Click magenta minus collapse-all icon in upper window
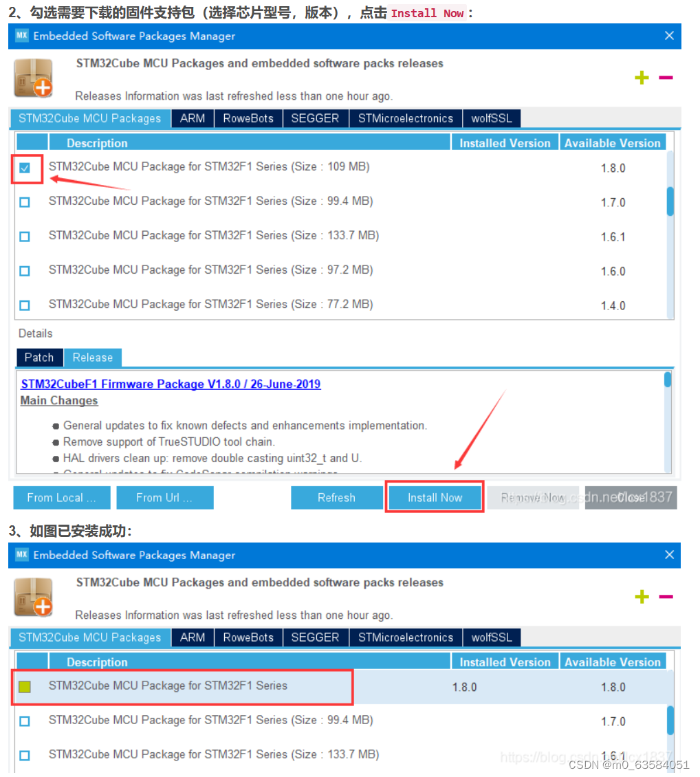This screenshot has height=777, width=700. click(x=666, y=77)
